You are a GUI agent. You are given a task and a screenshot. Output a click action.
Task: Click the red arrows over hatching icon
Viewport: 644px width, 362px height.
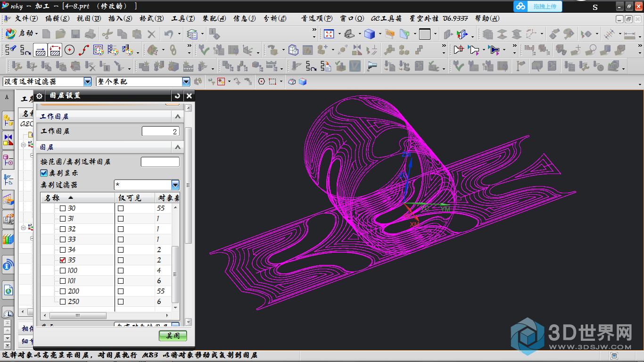(55, 50)
